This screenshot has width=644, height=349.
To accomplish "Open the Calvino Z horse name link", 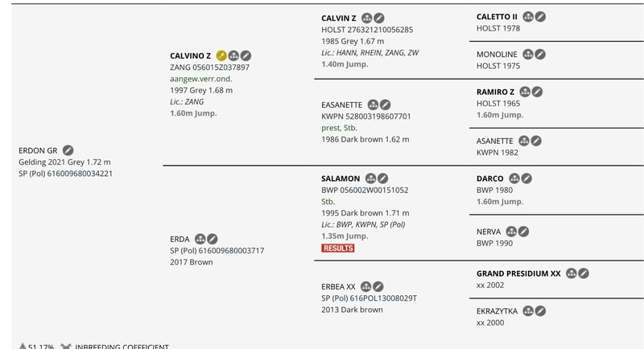I will (190, 55).
